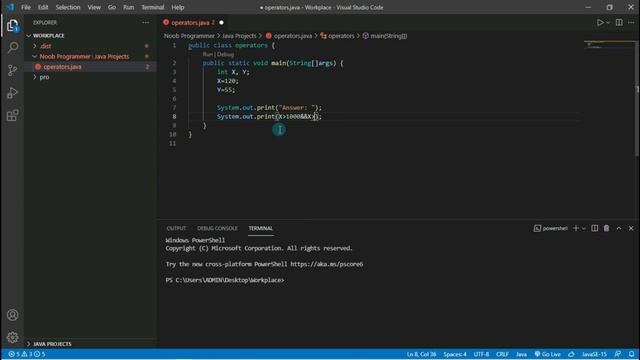Click line number 5 in the gutter

[x=174, y=90]
